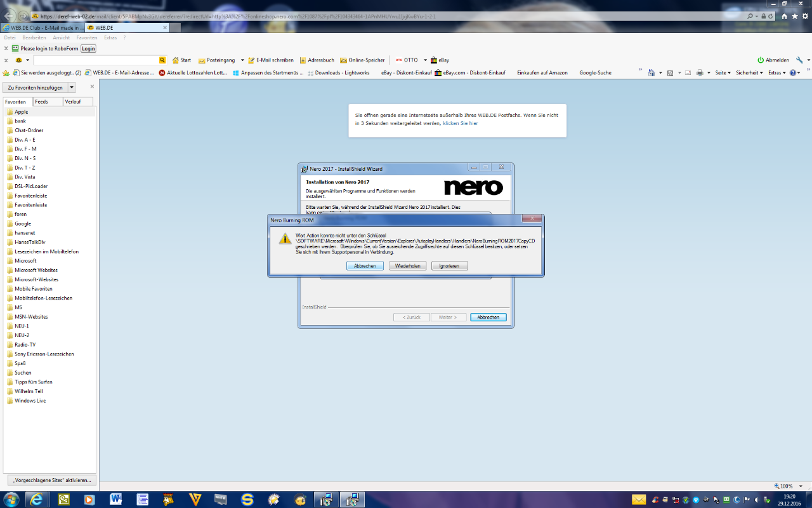Click the RSS feeds icon in the command bar
Image resolution: width=812 pixels, height=508 pixels.
pyautogui.click(x=670, y=72)
